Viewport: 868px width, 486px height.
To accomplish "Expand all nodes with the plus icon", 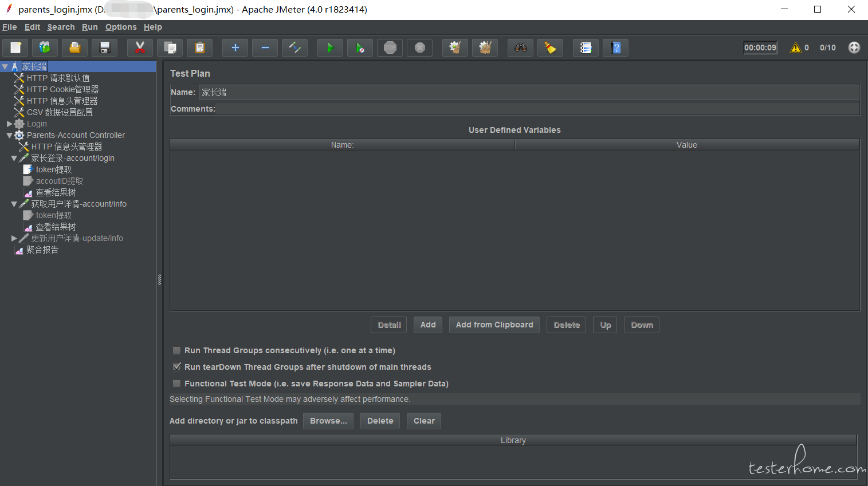I will [235, 48].
